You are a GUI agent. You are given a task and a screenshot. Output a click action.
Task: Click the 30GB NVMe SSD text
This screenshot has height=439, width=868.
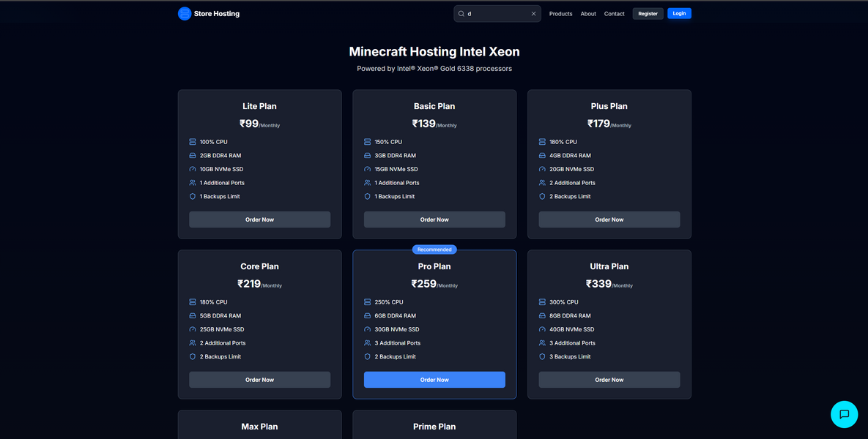point(397,329)
